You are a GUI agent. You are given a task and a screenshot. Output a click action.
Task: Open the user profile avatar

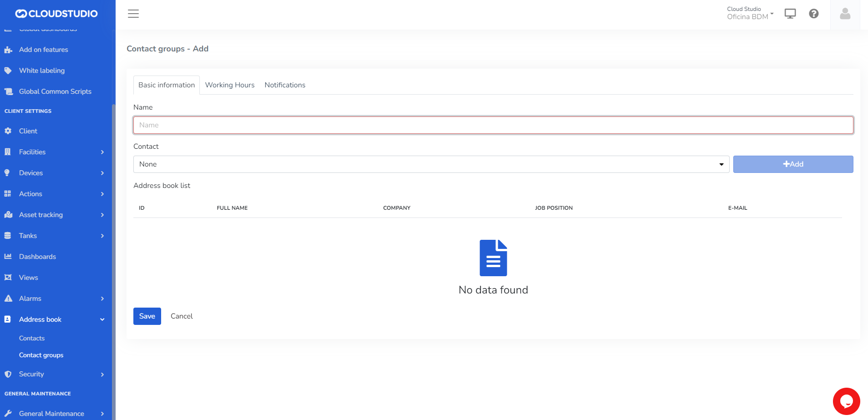click(845, 14)
